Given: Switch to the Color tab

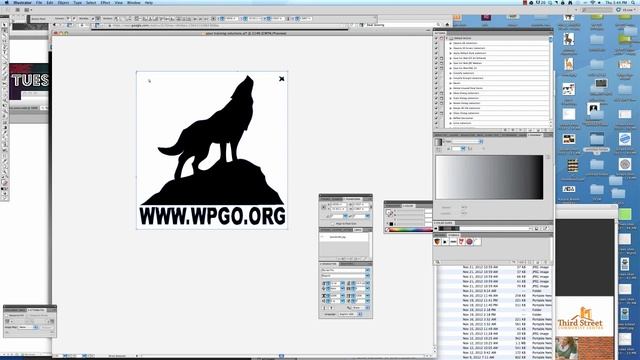Looking at the screenshot, I should pos(409,206).
